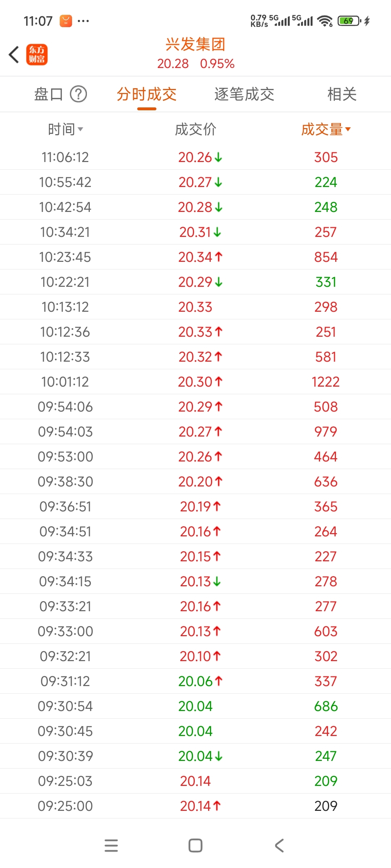
Task: Tap the battery indicator in status bar
Action: 349,21
